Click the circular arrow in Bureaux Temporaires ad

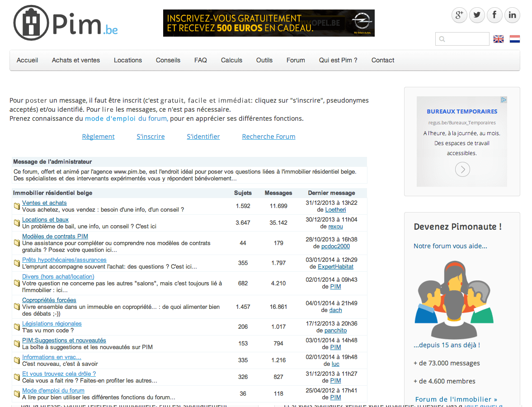pyautogui.click(x=462, y=169)
